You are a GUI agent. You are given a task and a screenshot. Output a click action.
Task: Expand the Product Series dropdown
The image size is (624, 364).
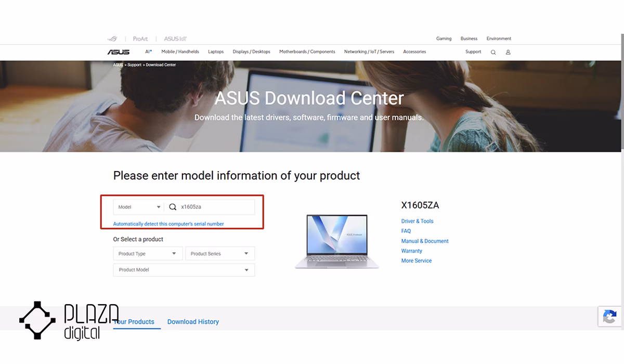click(220, 254)
